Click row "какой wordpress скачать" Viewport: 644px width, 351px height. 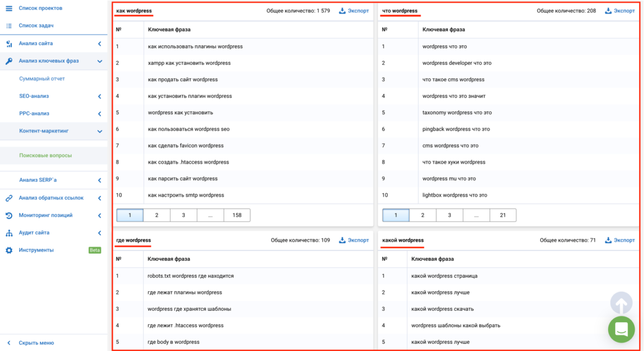pyautogui.click(x=509, y=309)
